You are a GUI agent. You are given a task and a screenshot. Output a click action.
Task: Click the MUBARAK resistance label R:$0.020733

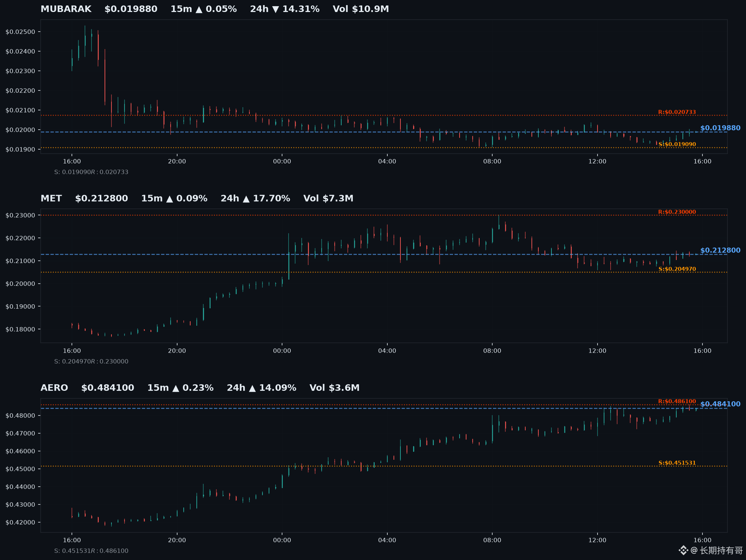point(677,112)
